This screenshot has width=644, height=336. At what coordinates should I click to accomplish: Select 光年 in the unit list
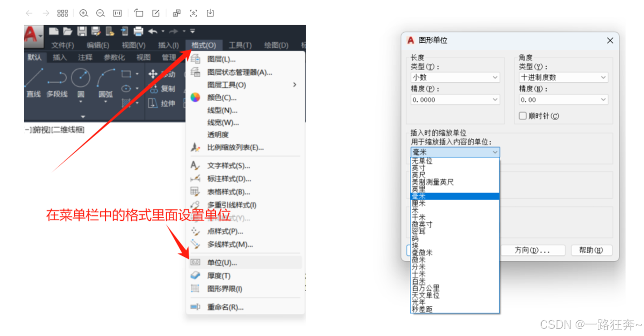click(455, 302)
